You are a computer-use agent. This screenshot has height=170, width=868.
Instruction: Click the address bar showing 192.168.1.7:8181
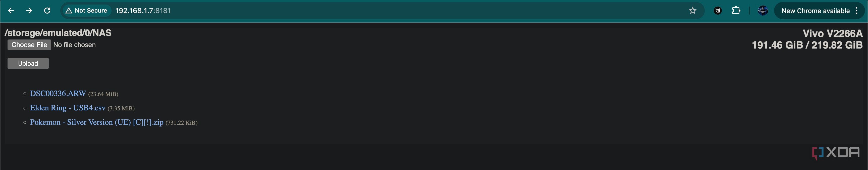coord(398,11)
